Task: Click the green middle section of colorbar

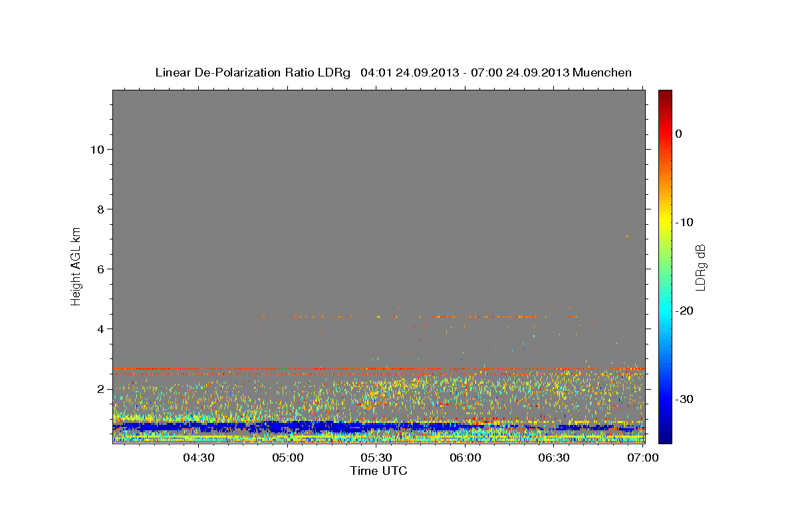Action: coord(665,267)
